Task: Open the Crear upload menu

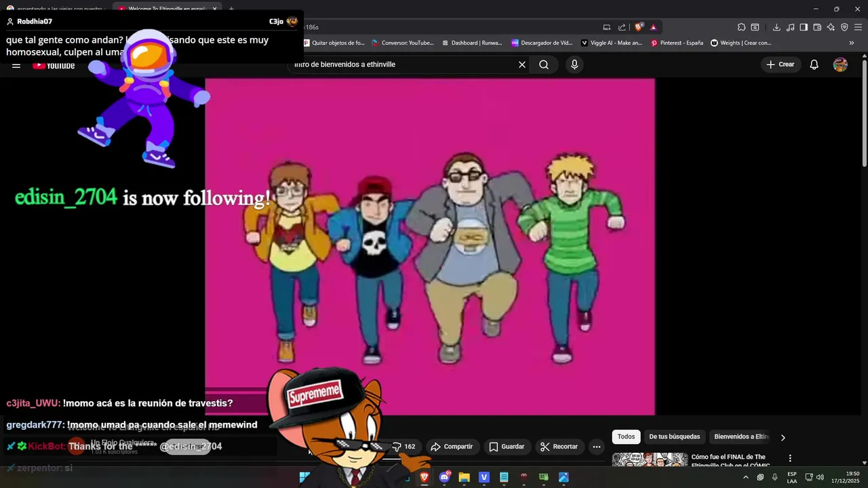Action: click(x=781, y=64)
